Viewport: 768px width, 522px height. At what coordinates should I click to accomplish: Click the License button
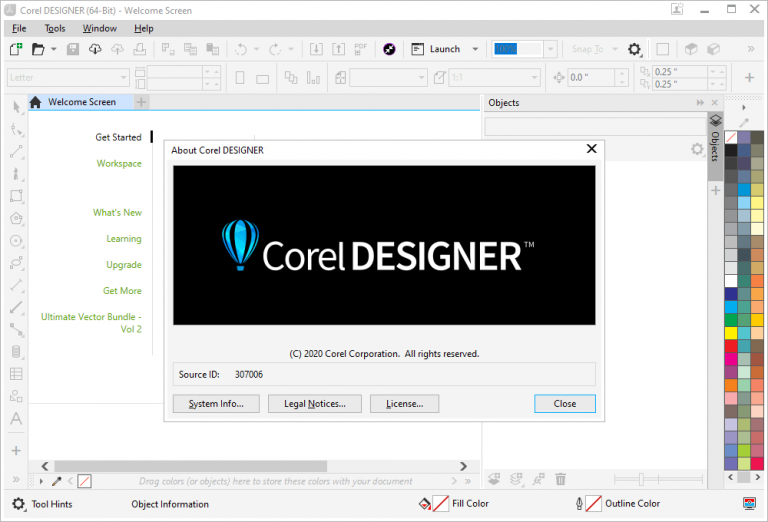click(x=404, y=403)
